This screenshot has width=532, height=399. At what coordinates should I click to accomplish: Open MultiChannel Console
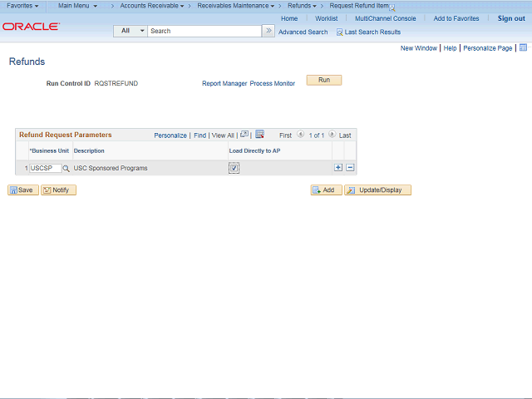point(386,18)
